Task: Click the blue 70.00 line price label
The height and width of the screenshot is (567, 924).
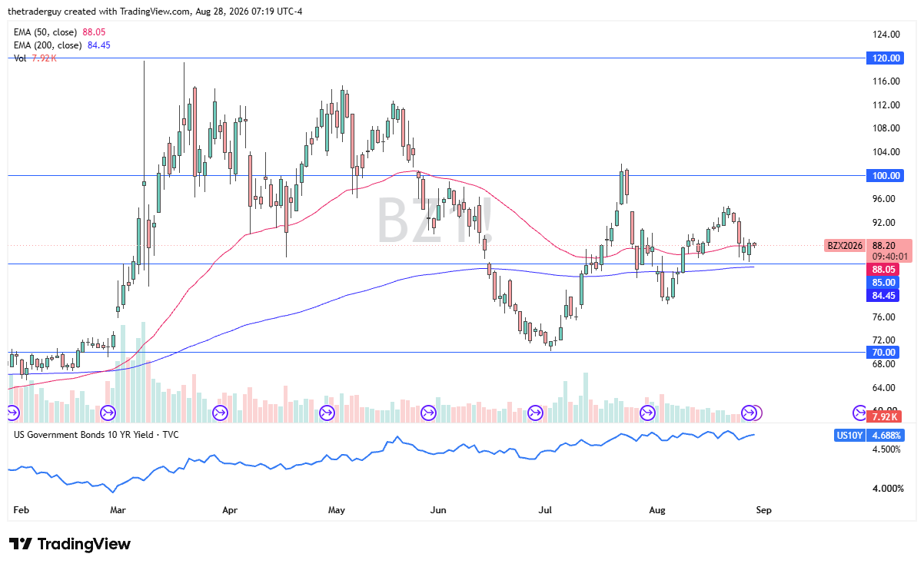Action: coord(883,353)
